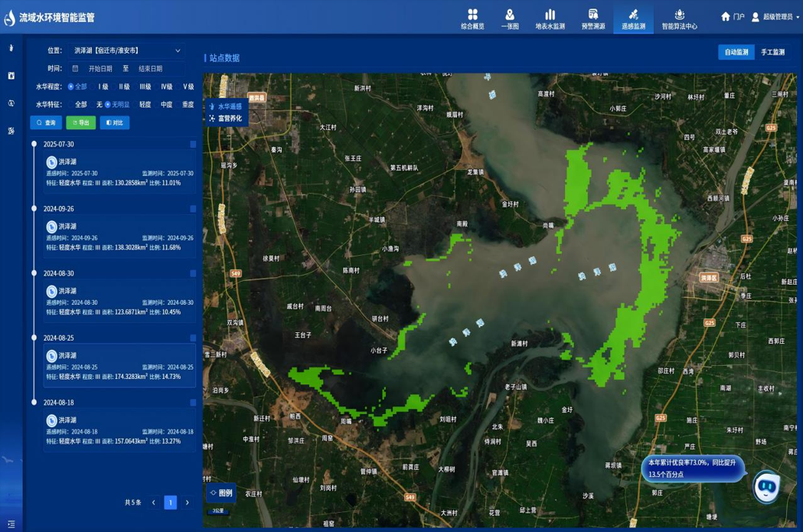803x532 pixels.
Task: Expand the 图例 legend panel
Action: point(220,493)
